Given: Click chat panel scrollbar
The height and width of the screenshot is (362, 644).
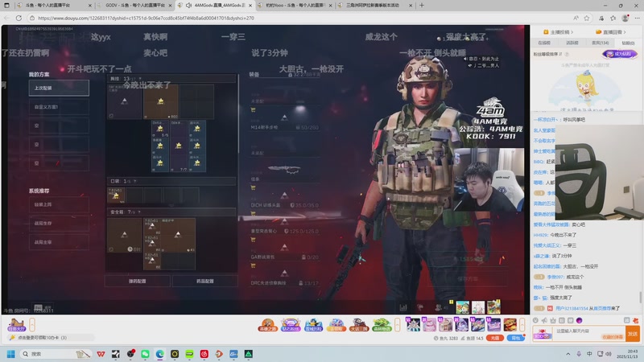Looking at the screenshot, I should coord(640,297).
